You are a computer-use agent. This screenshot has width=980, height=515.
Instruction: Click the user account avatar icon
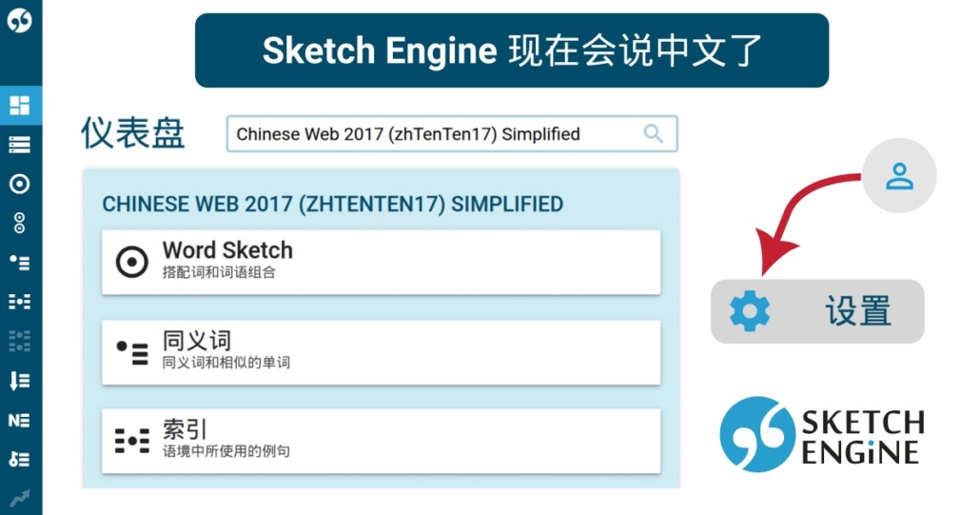(898, 176)
